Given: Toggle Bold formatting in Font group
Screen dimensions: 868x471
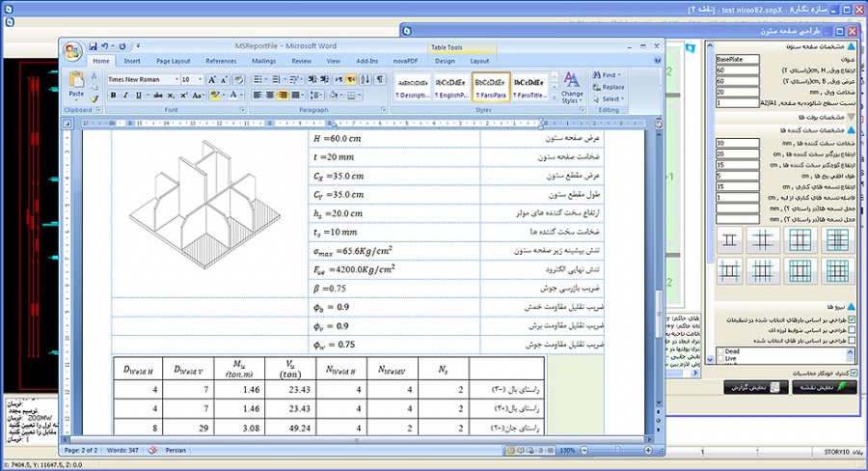Looking at the screenshot, I should (113, 96).
